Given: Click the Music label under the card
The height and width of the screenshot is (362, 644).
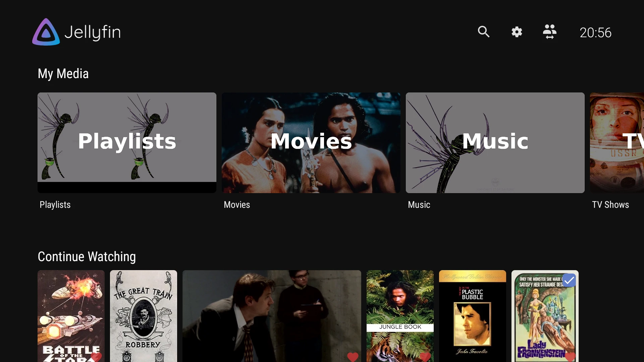Looking at the screenshot, I should tap(419, 205).
